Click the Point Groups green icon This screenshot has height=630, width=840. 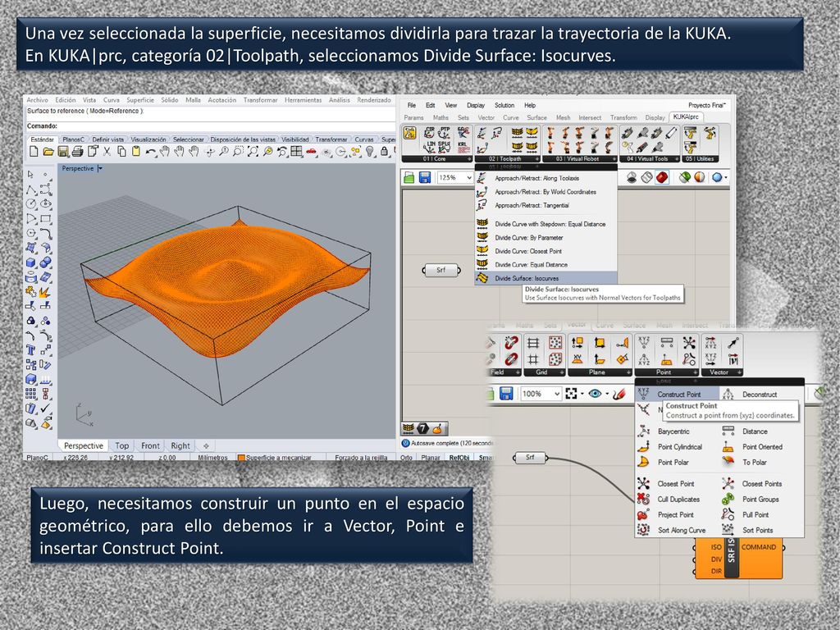click(x=728, y=500)
